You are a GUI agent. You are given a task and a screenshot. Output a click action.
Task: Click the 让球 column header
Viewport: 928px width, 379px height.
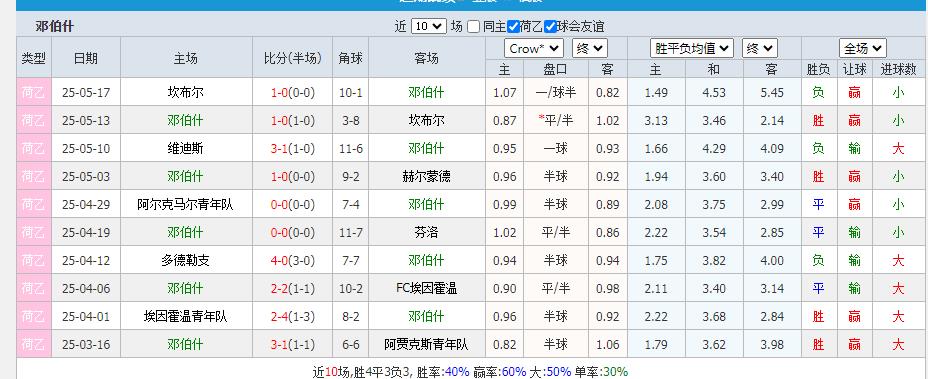click(x=855, y=69)
